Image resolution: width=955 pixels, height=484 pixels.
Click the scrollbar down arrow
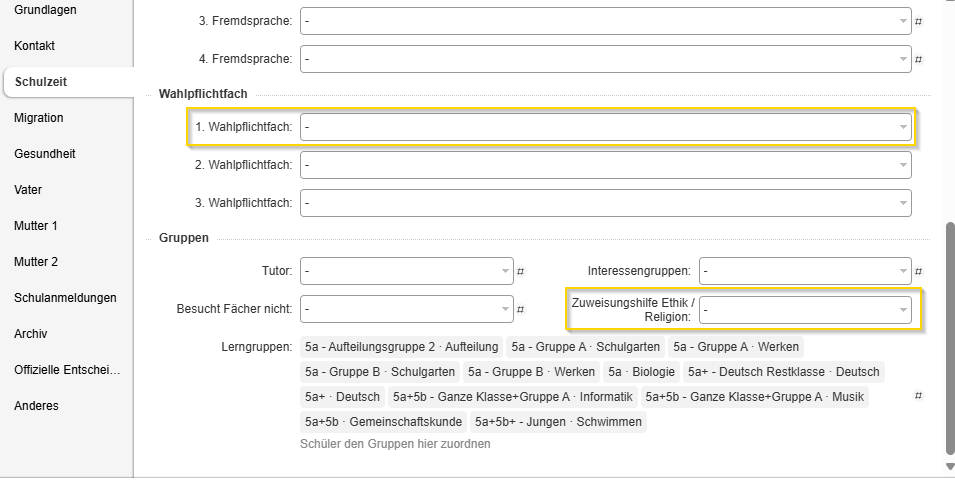click(950, 466)
